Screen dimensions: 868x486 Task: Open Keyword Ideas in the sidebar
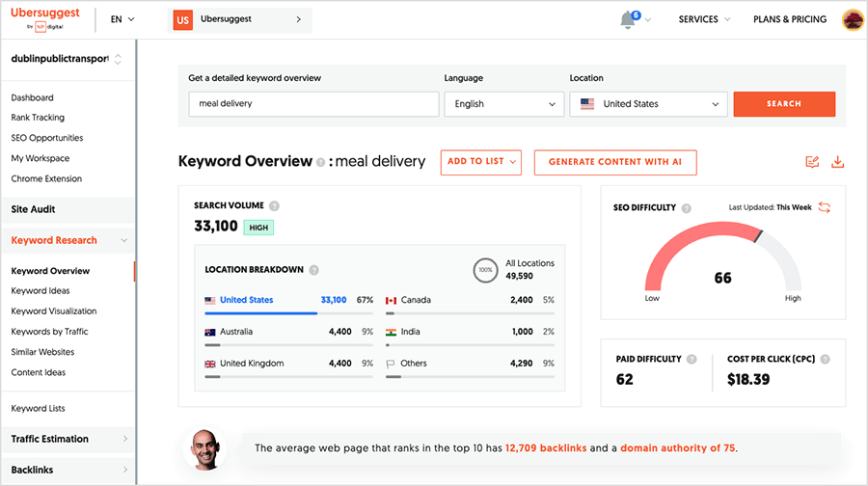click(x=41, y=291)
